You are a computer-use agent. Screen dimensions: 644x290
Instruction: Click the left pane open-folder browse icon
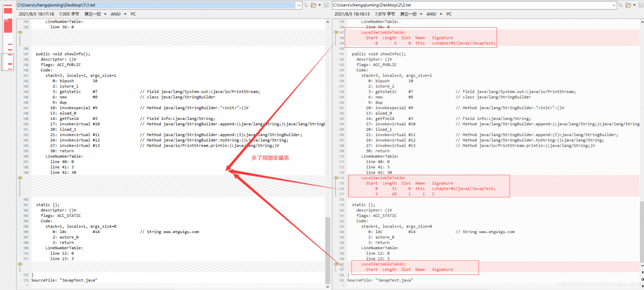[x=312, y=5]
